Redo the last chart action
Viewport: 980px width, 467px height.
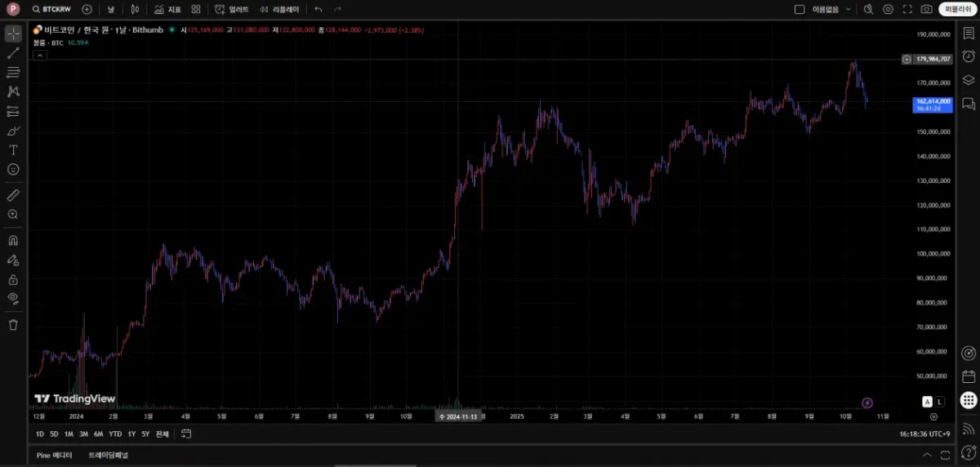339,9
